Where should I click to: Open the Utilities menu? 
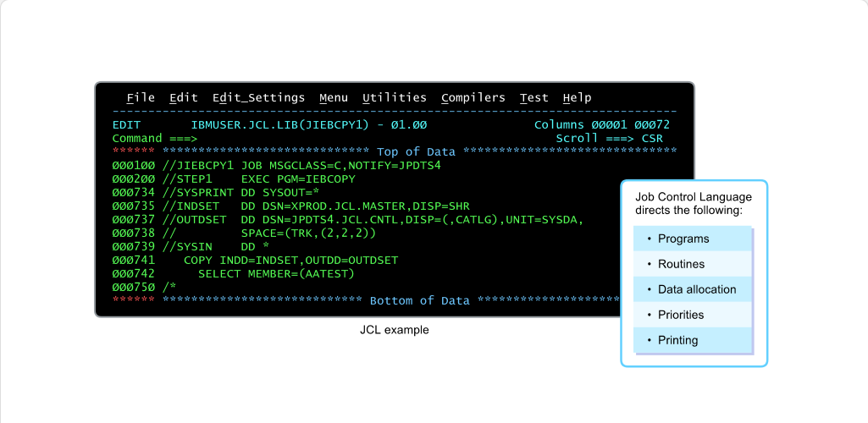point(395,98)
